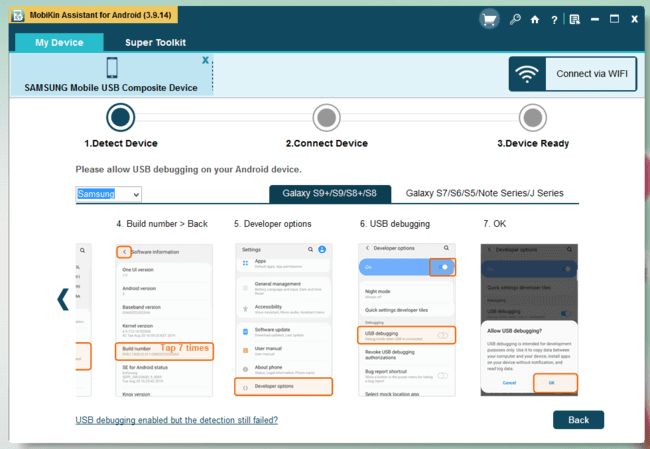Click '2.Connect Device' label
Viewport: 650px width, 449px height.
point(327,143)
